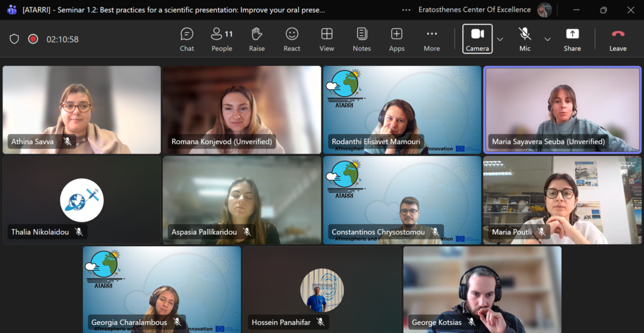Open the Apps panel
The image size is (644, 333).
click(396, 38)
